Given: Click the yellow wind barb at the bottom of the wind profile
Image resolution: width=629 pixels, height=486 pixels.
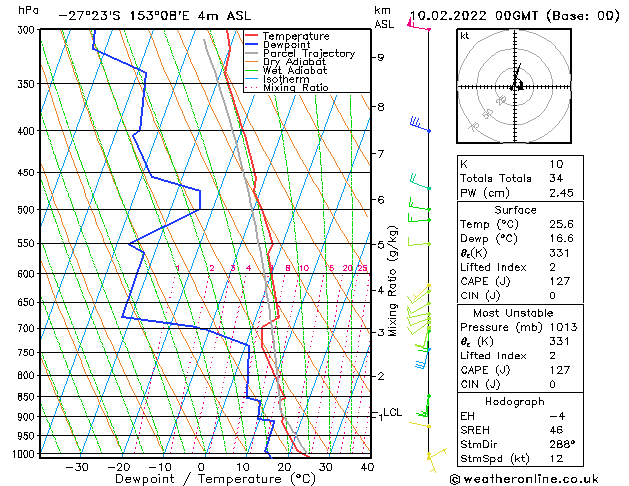Looking at the screenshot, I should point(436,459).
